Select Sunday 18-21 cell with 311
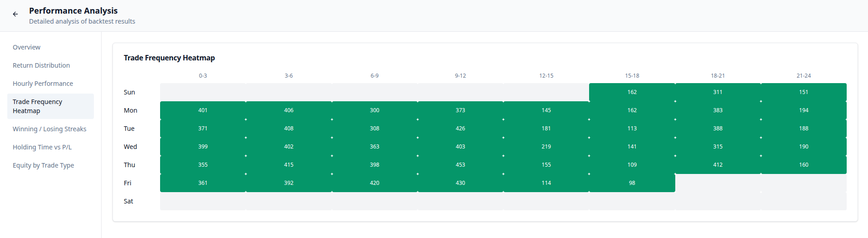Image resolution: width=868 pixels, height=238 pixels. 717,92
